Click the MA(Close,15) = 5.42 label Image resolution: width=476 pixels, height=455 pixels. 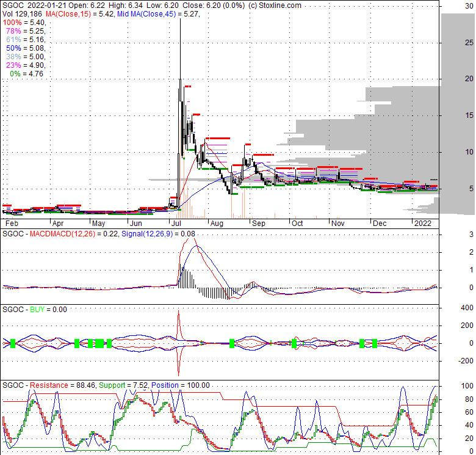click(x=79, y=14)
